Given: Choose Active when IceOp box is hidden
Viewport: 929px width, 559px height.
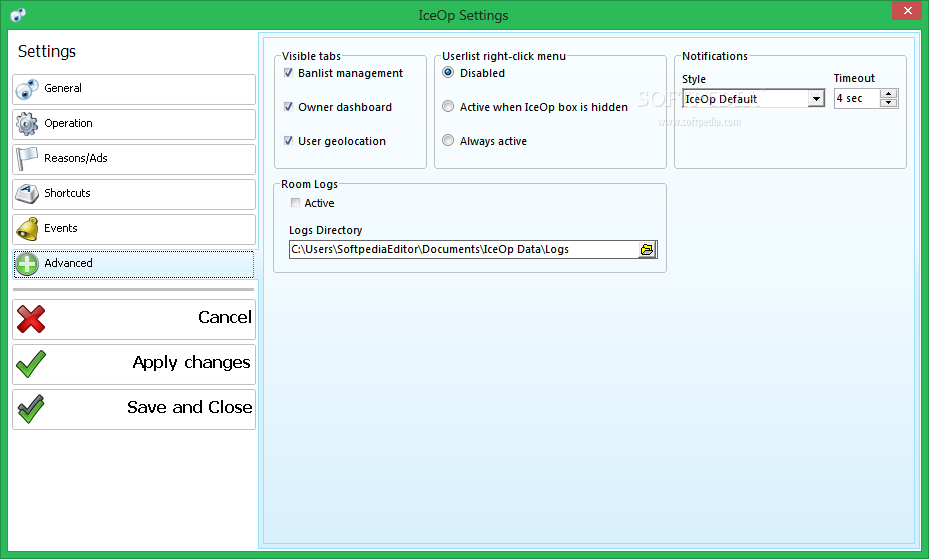Looking at the screenshot, I should point(448,106).
